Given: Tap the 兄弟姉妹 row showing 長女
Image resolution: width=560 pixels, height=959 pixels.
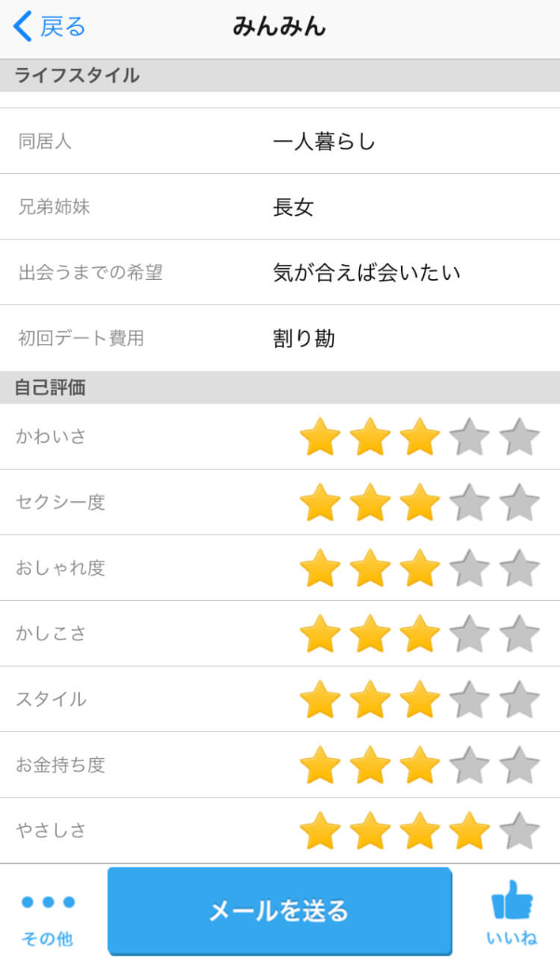Looking at the screenshot, I should (x=280, y=207).
